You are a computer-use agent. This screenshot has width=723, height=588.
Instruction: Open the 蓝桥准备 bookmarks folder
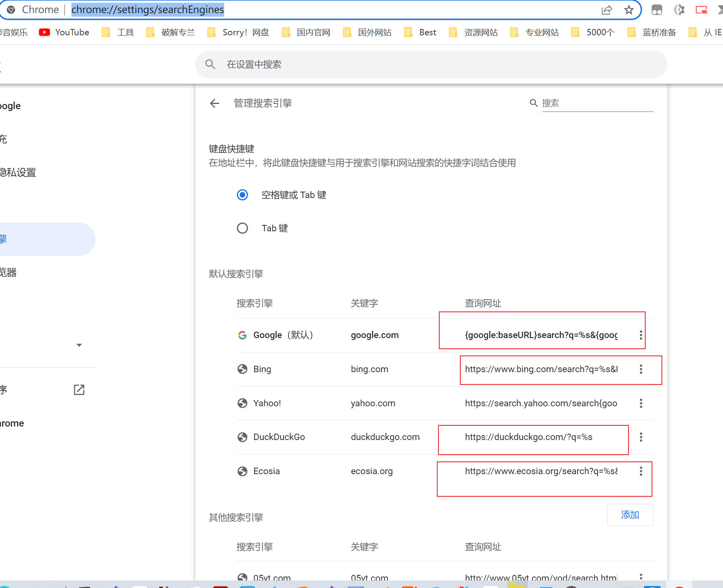pos(652,33)
